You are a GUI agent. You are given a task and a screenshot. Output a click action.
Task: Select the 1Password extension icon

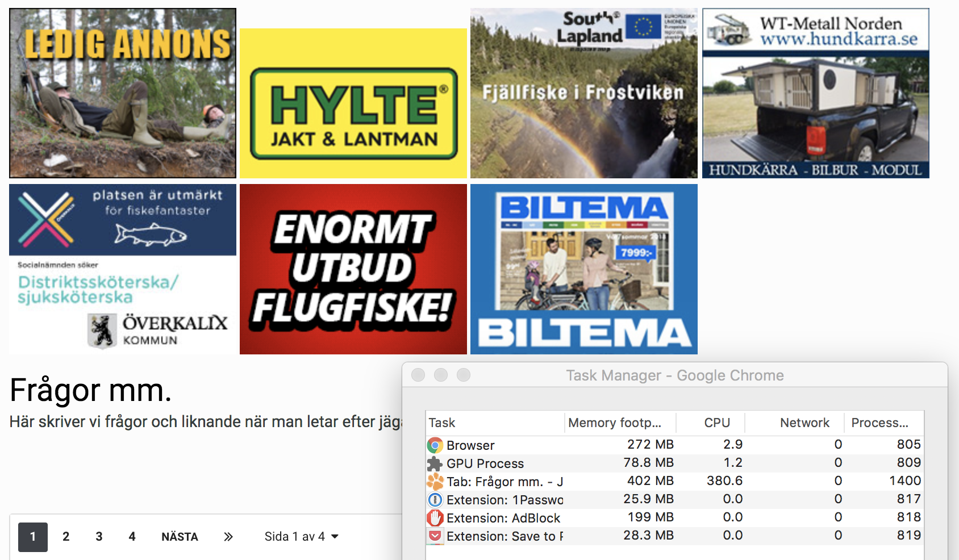[x=435, y=500]
